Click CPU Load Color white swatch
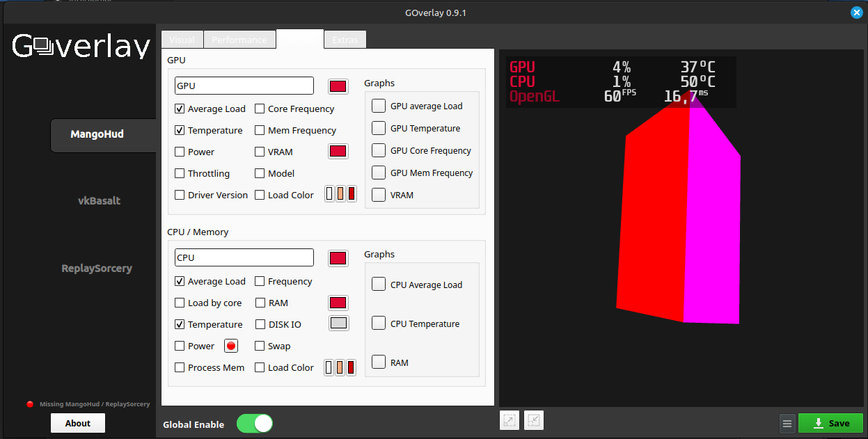This screenshot has height=439, width=868. click(330, 367)
